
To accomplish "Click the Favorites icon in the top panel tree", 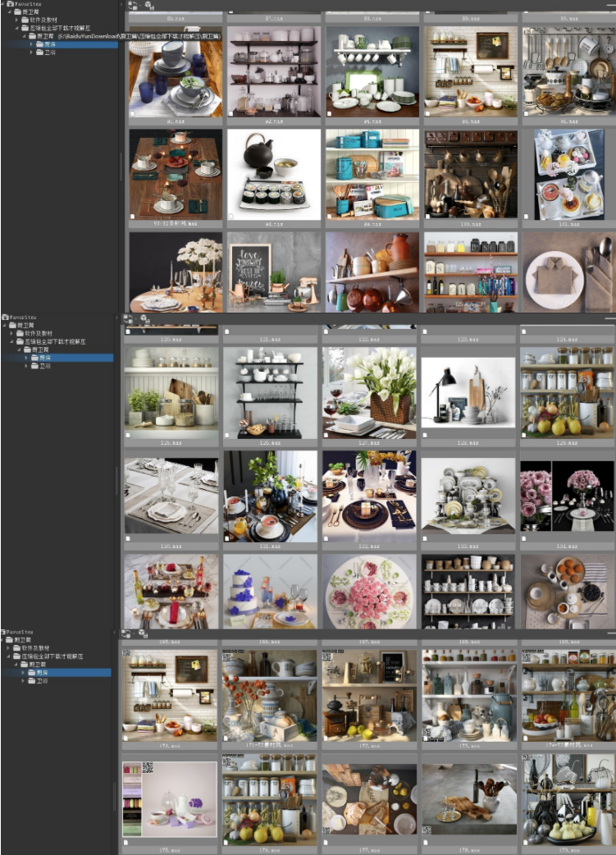I will pos(10,4).
